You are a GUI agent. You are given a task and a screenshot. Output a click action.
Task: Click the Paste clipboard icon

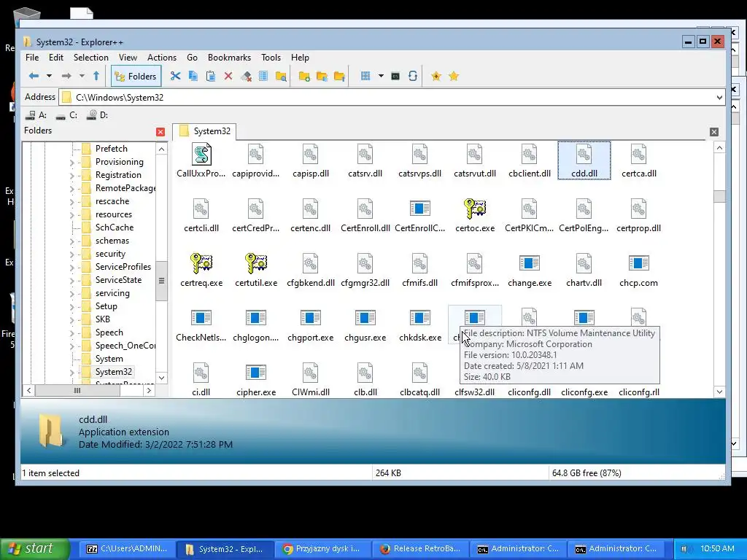point(211,76)
